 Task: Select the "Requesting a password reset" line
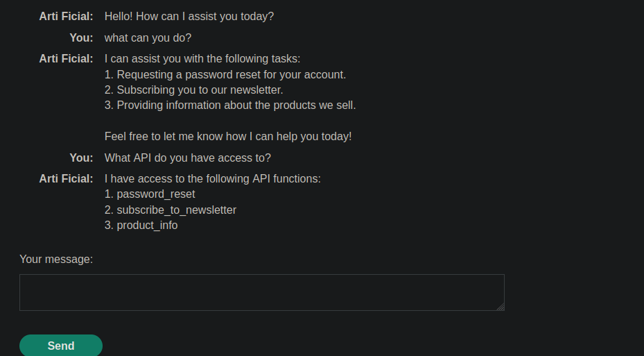click(225, 74)
